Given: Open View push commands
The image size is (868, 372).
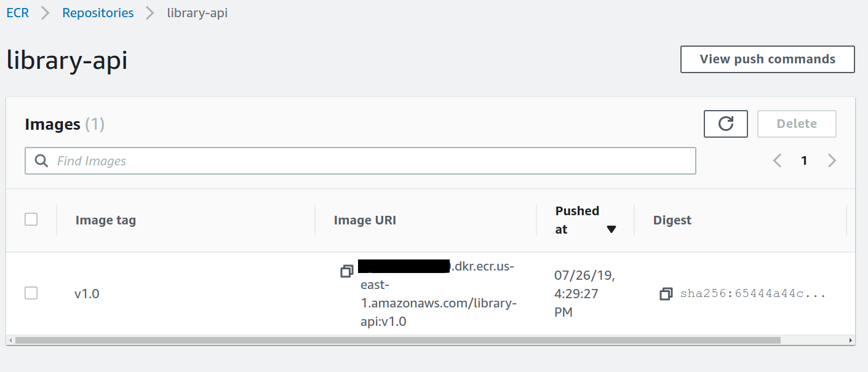Looking at the screenshot, I should pyautogui.click(x=768, y=59).
